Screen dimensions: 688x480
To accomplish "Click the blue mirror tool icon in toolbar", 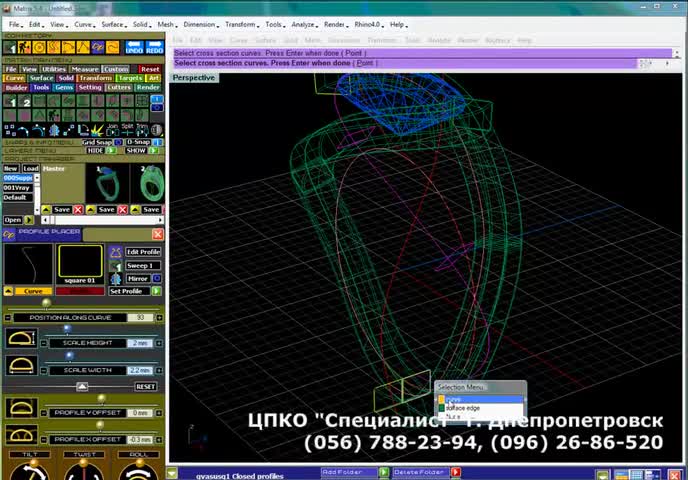I will click(54, 130).
